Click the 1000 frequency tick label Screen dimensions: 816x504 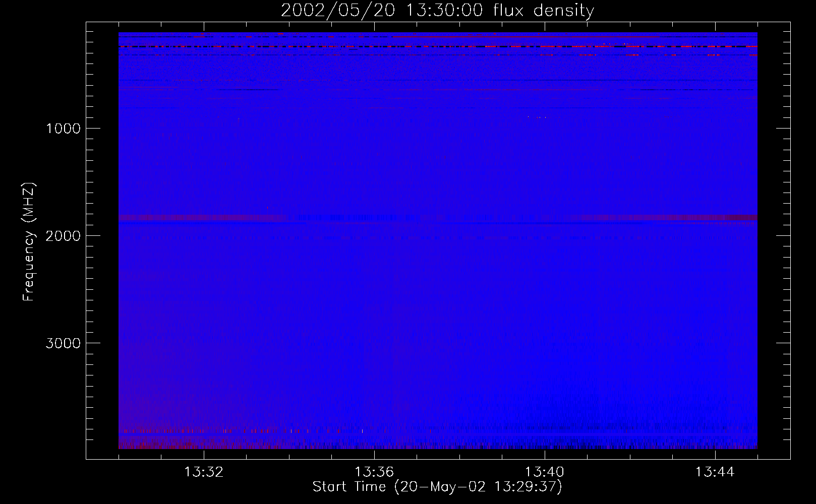[64, 129]
